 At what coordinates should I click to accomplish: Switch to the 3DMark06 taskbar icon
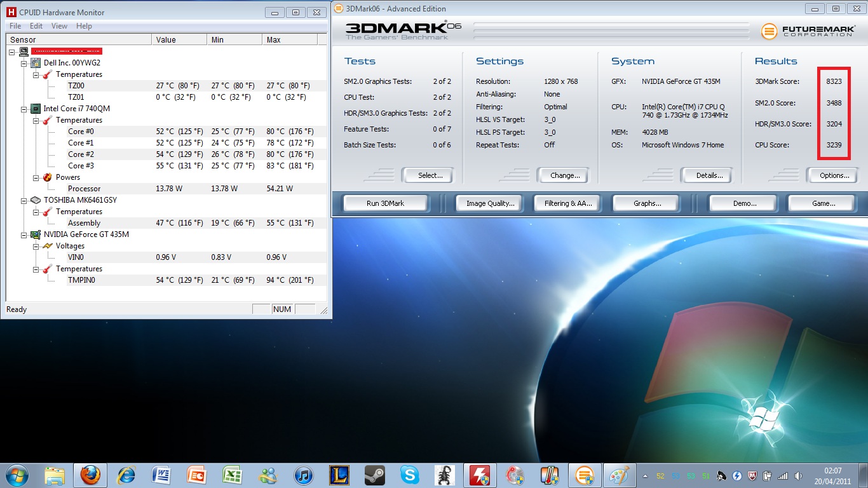point(584,475)
